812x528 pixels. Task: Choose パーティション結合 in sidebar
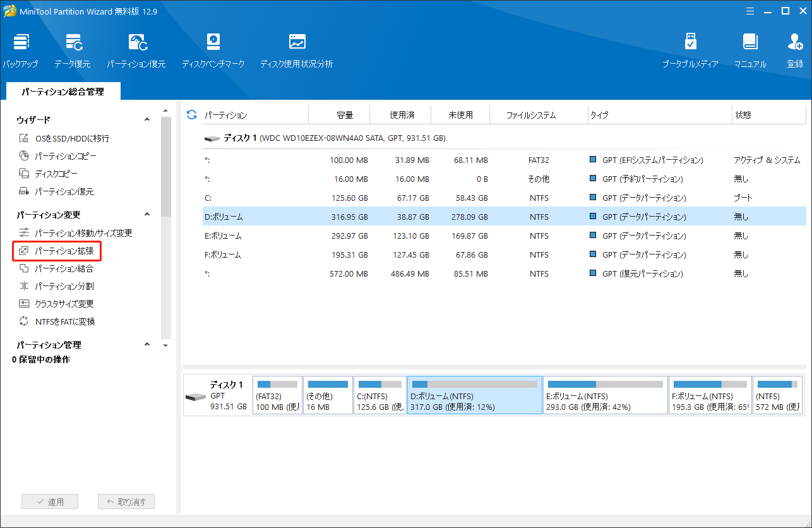click(x=56, y=268)
